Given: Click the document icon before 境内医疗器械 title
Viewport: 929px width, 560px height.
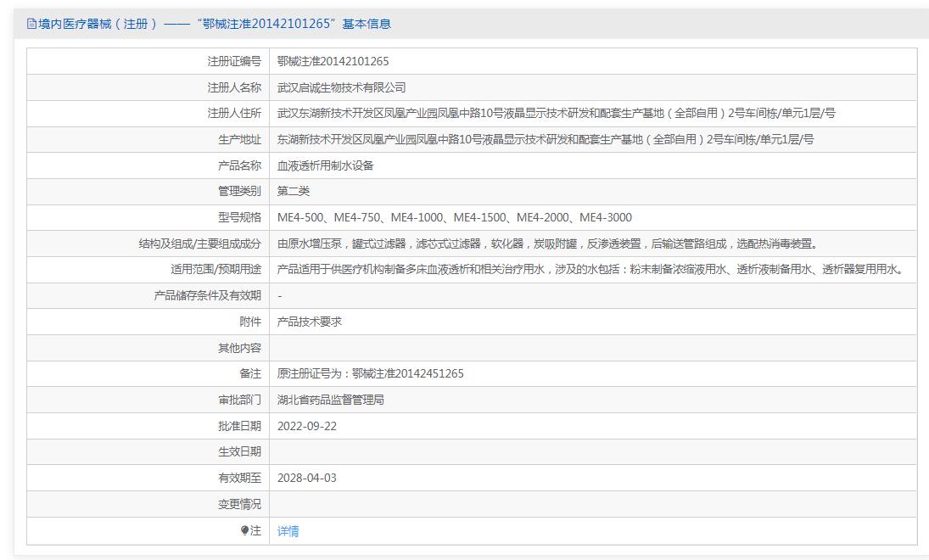Looking at the screenshot, I should [x=31, y=24].
